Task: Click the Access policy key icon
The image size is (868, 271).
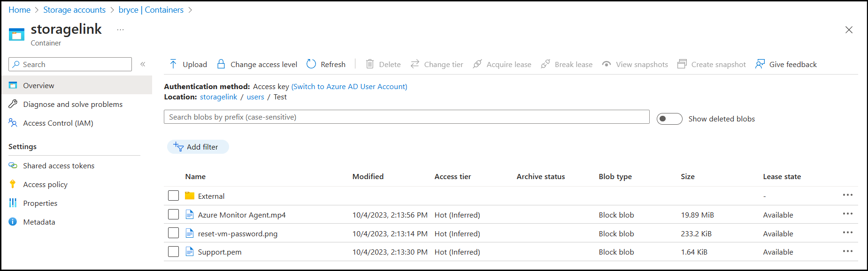Action: (13, 184)
